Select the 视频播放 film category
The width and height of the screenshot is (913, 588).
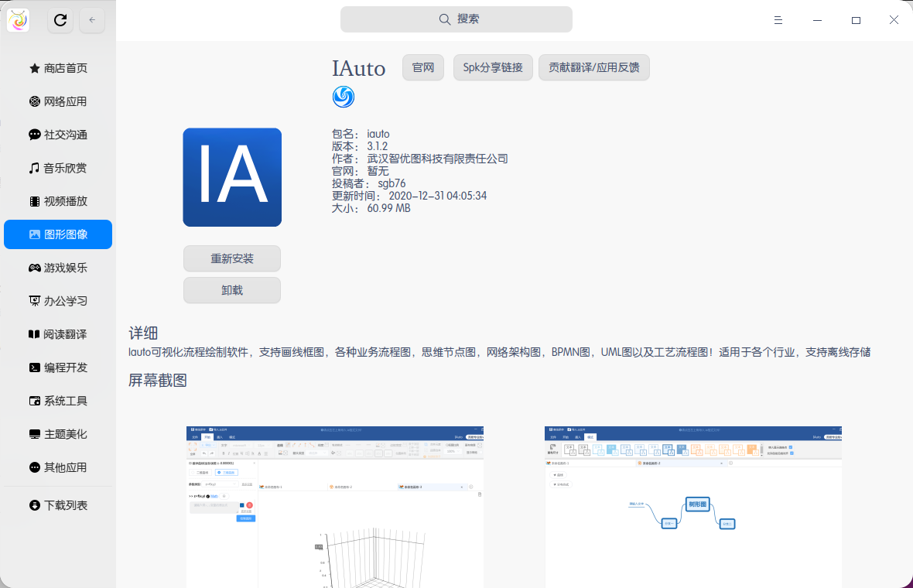[58, 201]
